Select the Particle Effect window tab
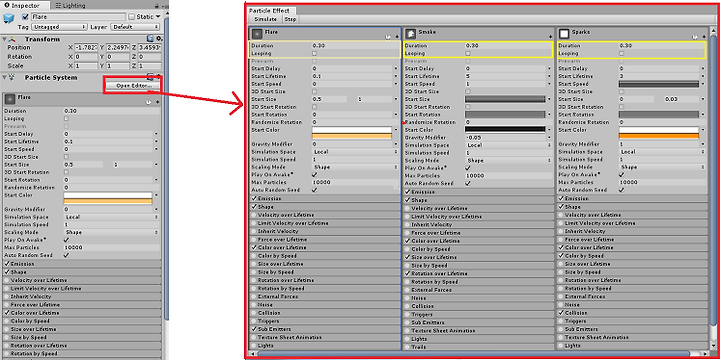 pyautogui.click(x=272, y=11)
